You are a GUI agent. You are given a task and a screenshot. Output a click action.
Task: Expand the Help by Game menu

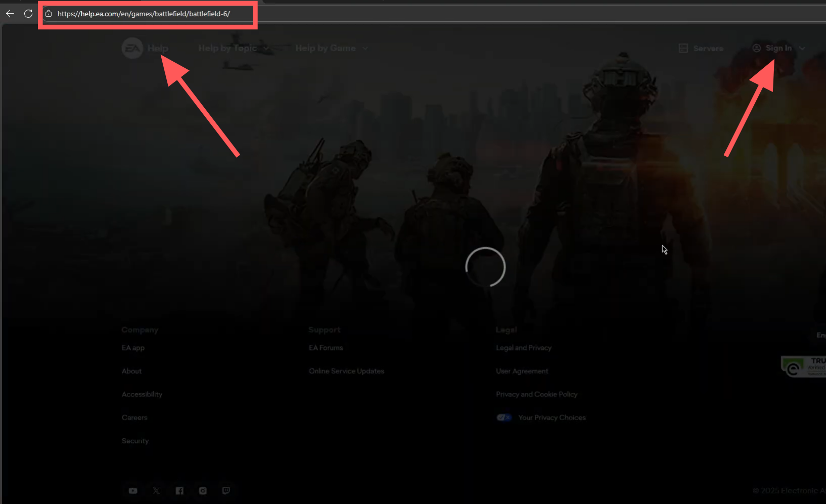pos(331,49)
